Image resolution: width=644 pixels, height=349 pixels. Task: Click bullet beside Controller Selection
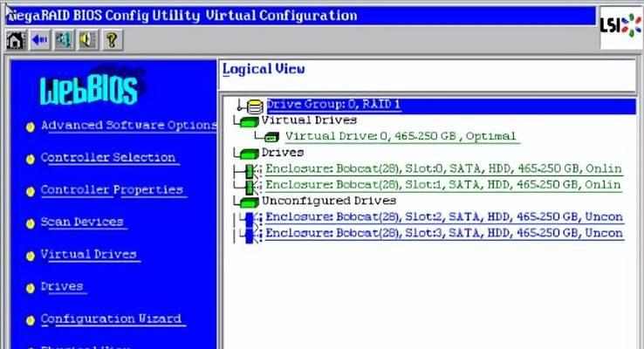pos(31,160)
